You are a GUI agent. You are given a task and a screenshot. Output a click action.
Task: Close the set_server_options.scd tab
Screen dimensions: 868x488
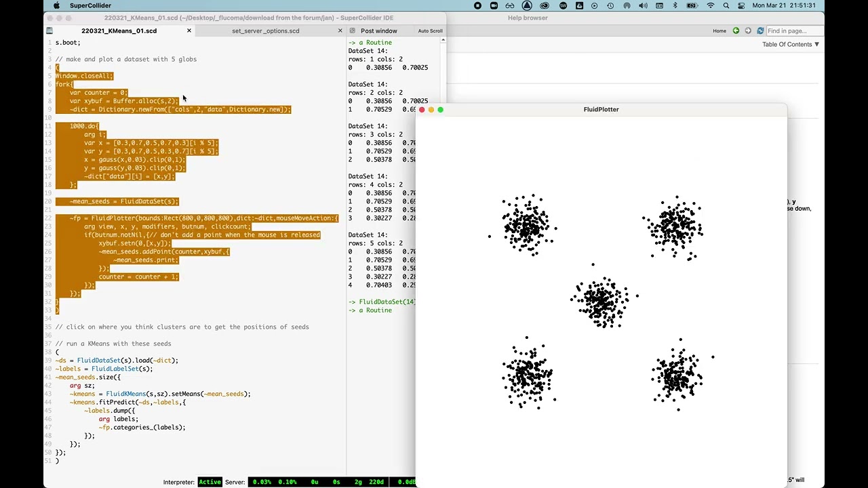(340, 30)
